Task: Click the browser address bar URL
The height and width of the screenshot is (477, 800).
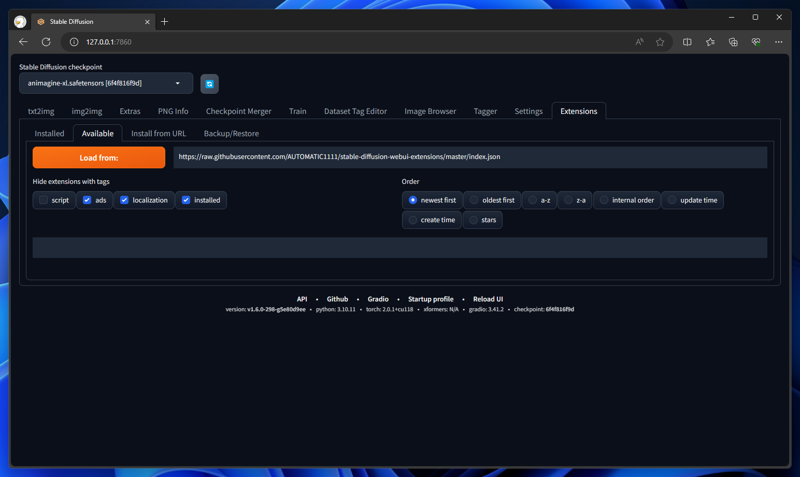Action: [109, 42]
